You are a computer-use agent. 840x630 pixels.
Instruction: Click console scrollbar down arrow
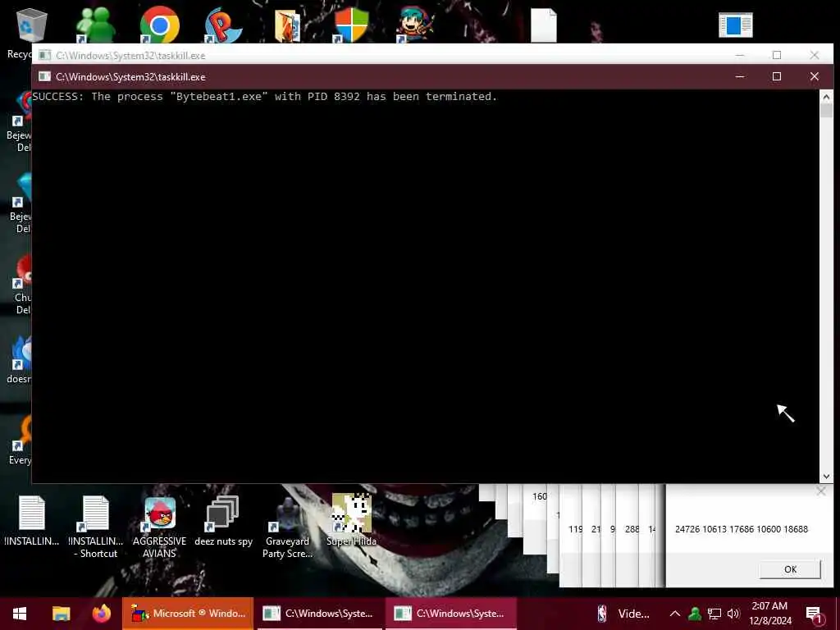click(x=825, y=477)
